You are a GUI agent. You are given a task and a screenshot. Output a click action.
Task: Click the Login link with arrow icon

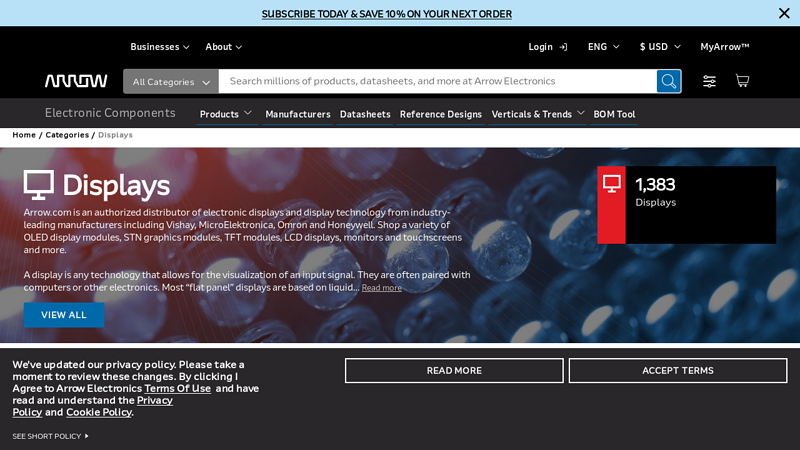tap(547, 47)
